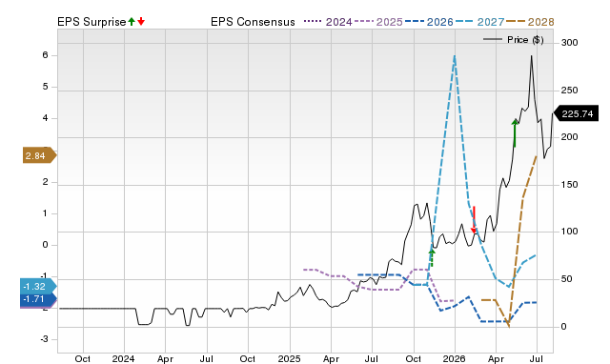Click the Price ($) legend label
Screen dimensions: 610x364
(x=525, y=40)
